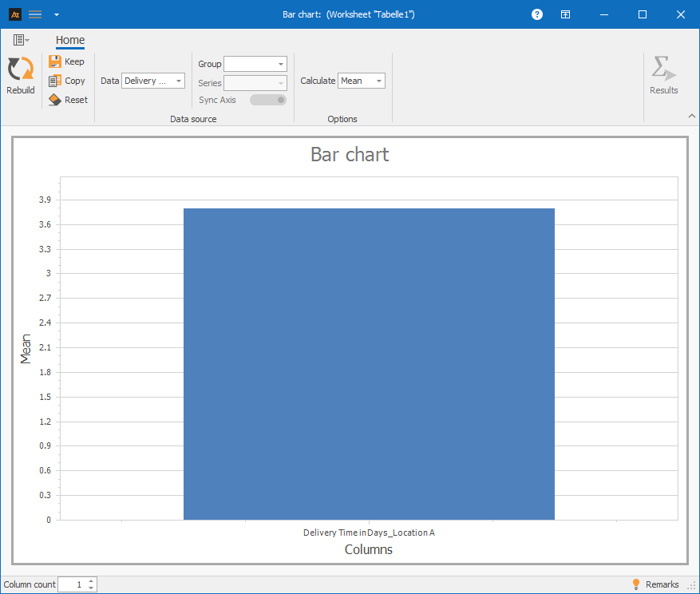Viewport: 700px width, 594px height.
Task: Toggle the Sync Axis switch
Action: tap(268, 100)
